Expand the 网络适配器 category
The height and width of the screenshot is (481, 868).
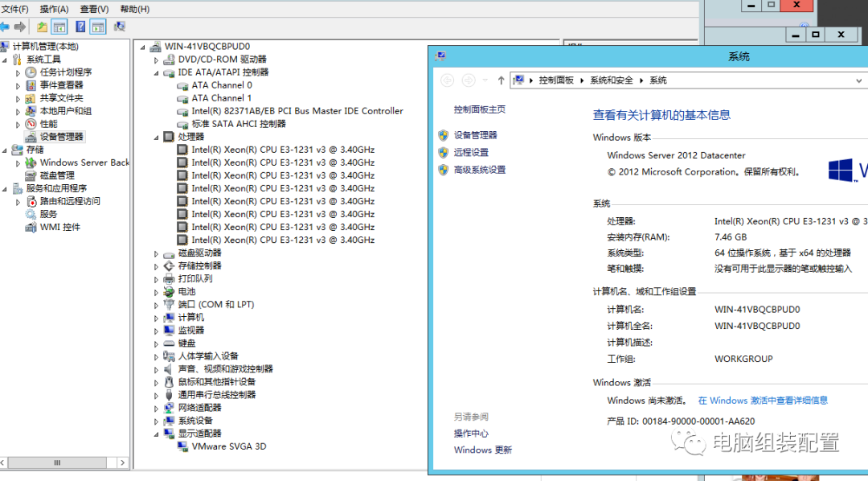tap(155, 407)
